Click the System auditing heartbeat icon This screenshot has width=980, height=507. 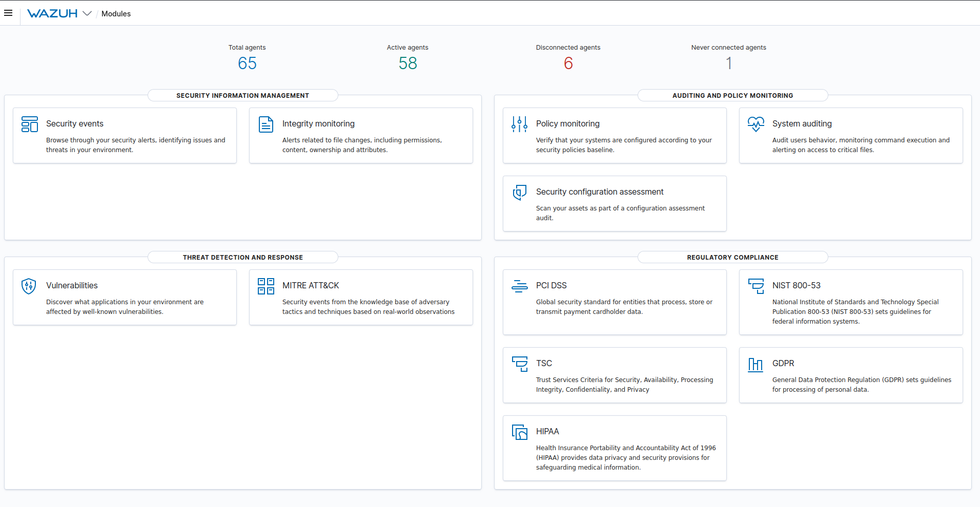[x=756, y=124]
